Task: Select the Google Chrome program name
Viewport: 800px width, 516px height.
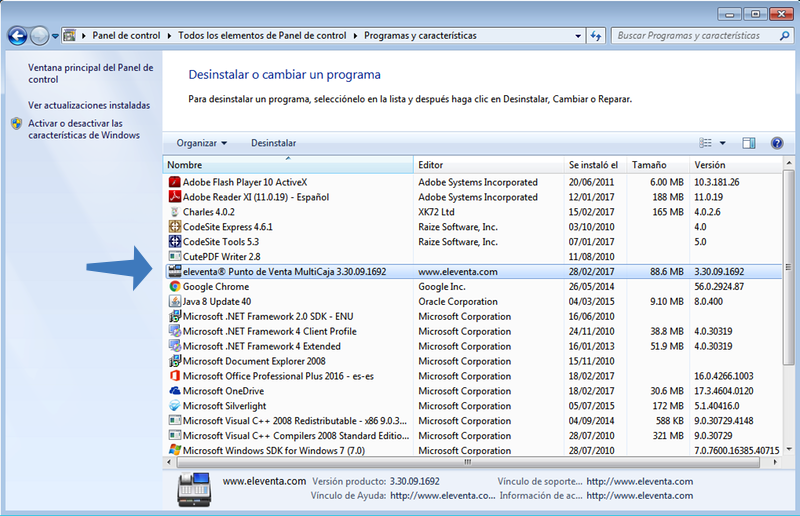Action: point(216,286)
